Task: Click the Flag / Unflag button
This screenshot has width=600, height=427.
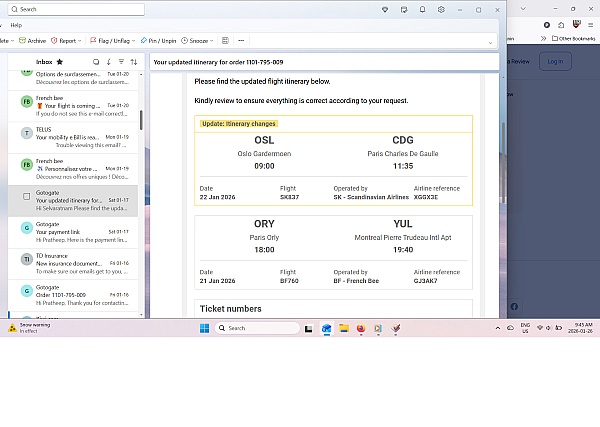Action: point(110,41)
